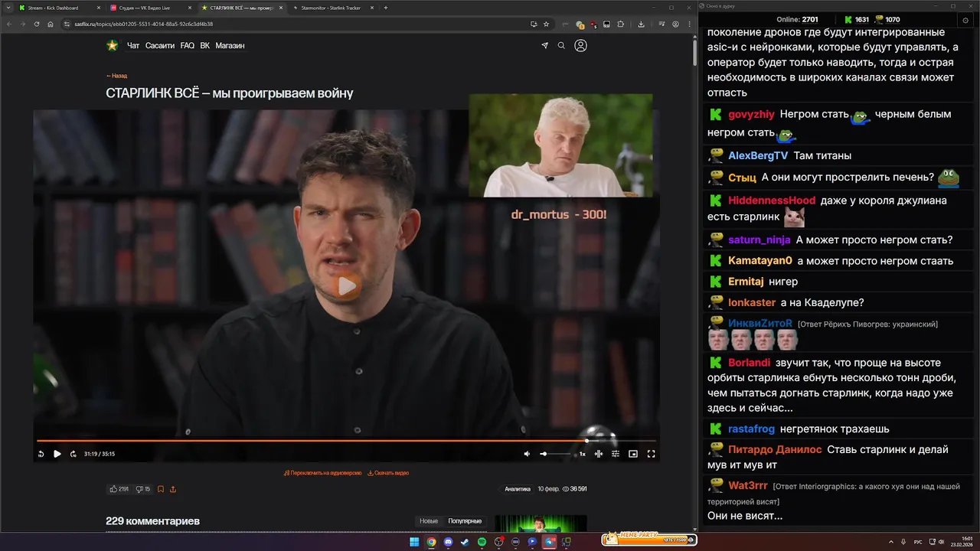Bookmark the video
Viewport: 980px width, 551px height.
click(160, 489)
